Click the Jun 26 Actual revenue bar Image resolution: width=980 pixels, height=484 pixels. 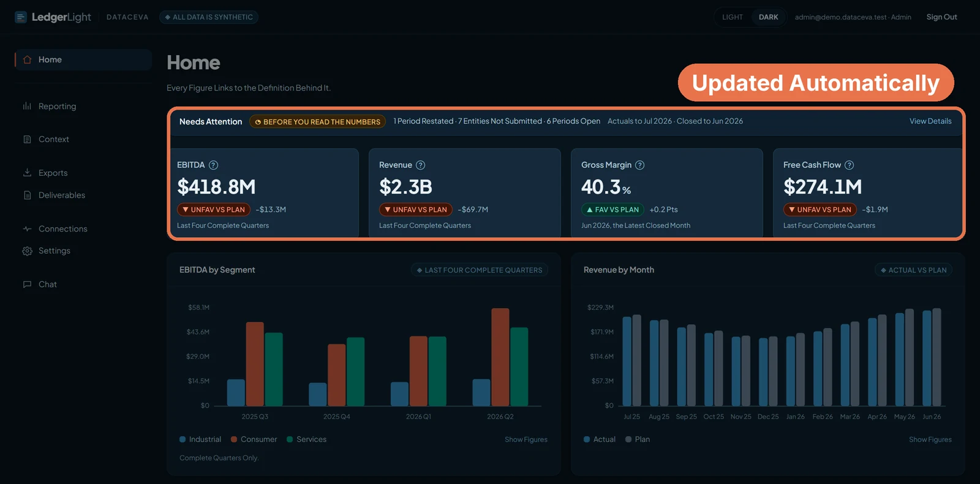[x=927, y=358]
